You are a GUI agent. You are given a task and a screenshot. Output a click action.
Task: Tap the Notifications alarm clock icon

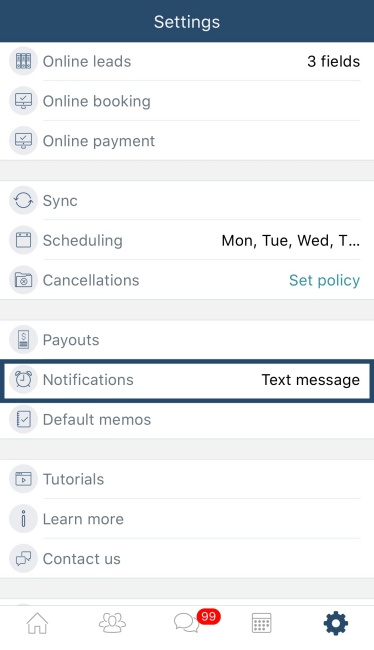pos(23,380)
